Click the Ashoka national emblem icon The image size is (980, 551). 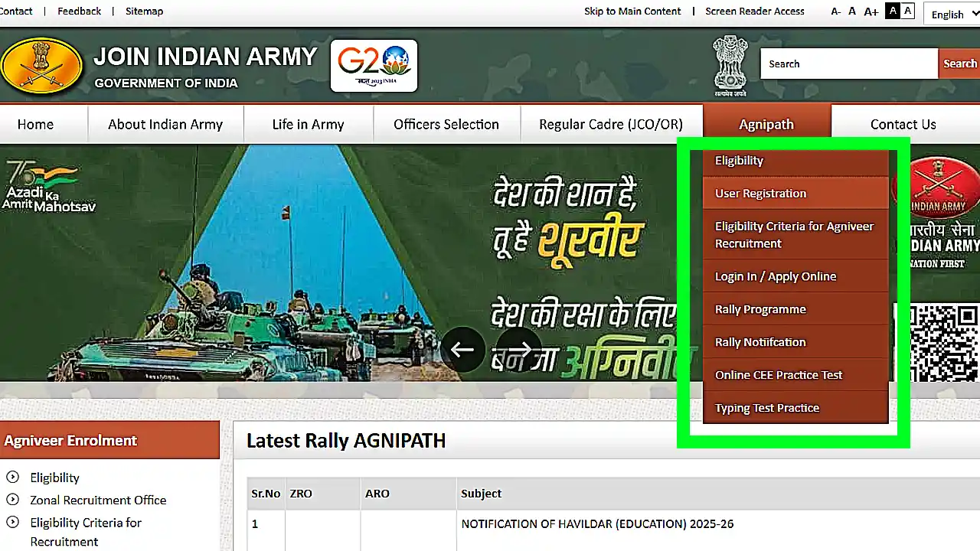(730, 65)
